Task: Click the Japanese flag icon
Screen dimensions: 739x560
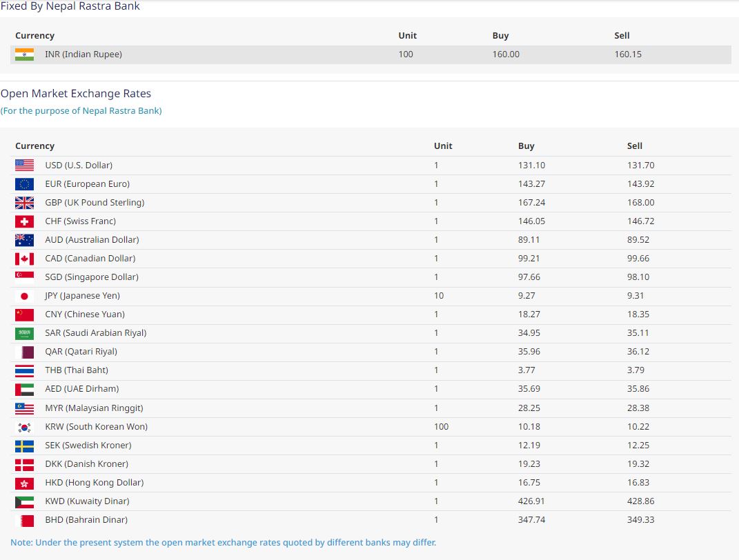Action: 25,296
